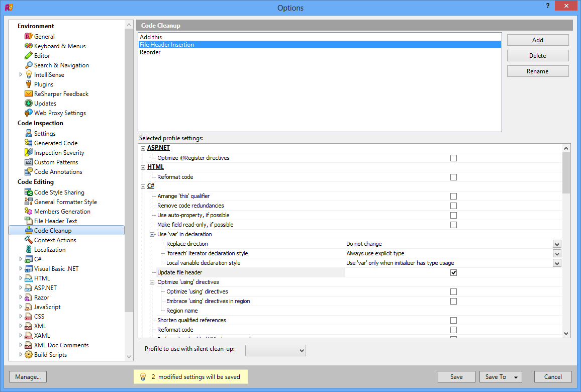This screenshot has width=581, height=392.
Task: Click the Search & Navigation magnifier icon
Action: point(29,65)
